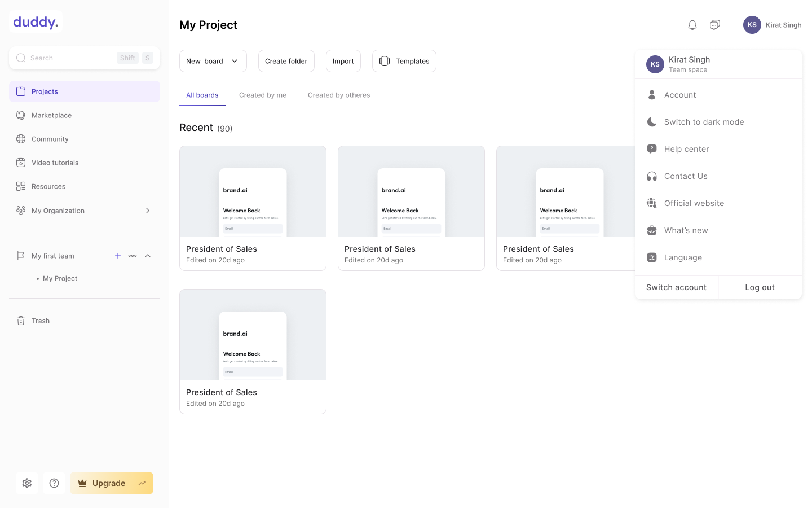Click the Team space label in menu

tap(688, 70)
